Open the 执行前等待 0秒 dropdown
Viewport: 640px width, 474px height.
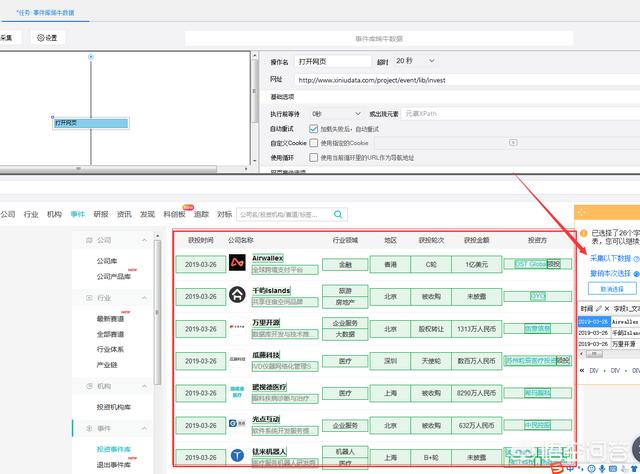tap(336, 113)
